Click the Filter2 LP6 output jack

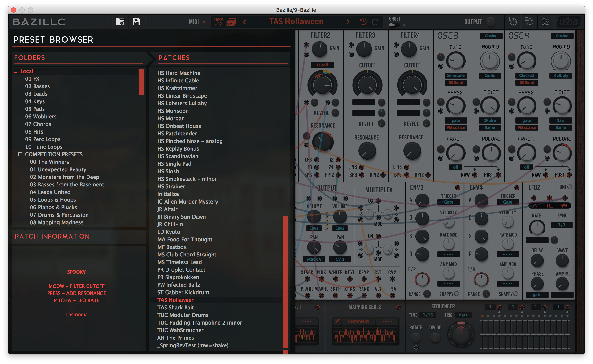pyautogui.click(x=317, y=160)
